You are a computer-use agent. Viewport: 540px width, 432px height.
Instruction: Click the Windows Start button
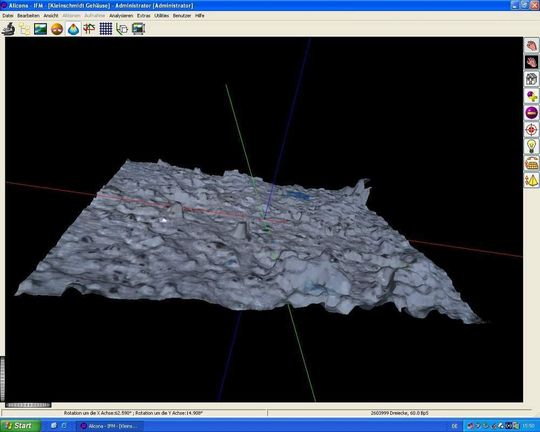pyautogui.click(x=20, y=425)
